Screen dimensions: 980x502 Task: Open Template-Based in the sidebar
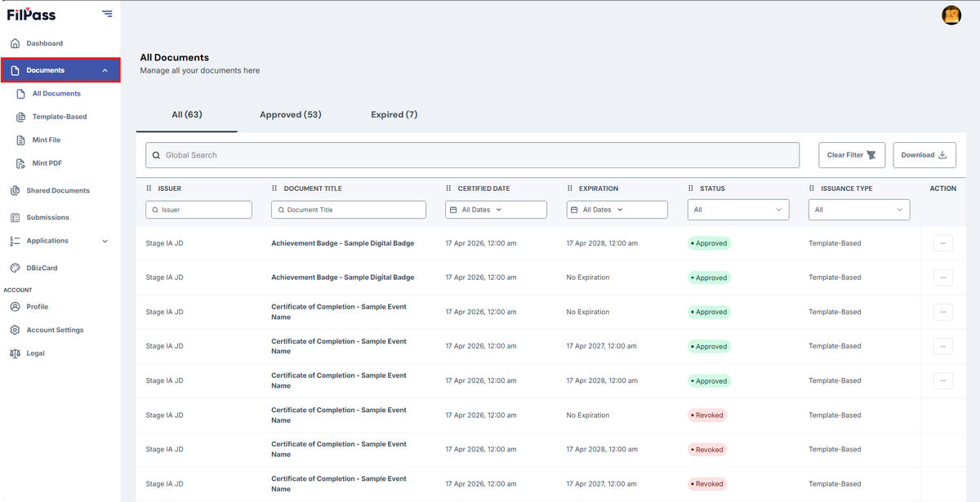tap(59, 117)
